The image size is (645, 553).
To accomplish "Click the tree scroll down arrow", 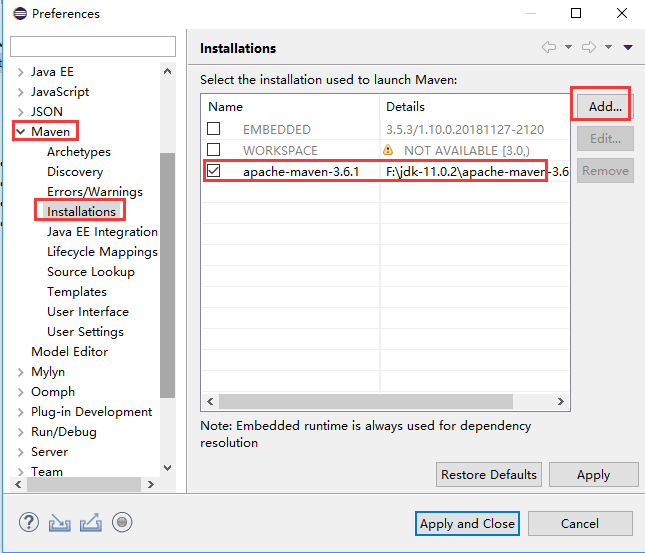I will [167, 468].
